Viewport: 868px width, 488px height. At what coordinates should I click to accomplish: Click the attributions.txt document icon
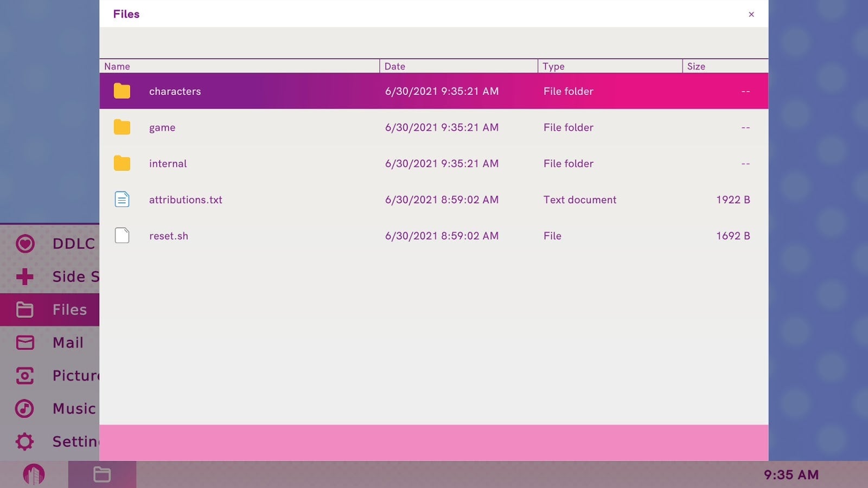(122, 200)
